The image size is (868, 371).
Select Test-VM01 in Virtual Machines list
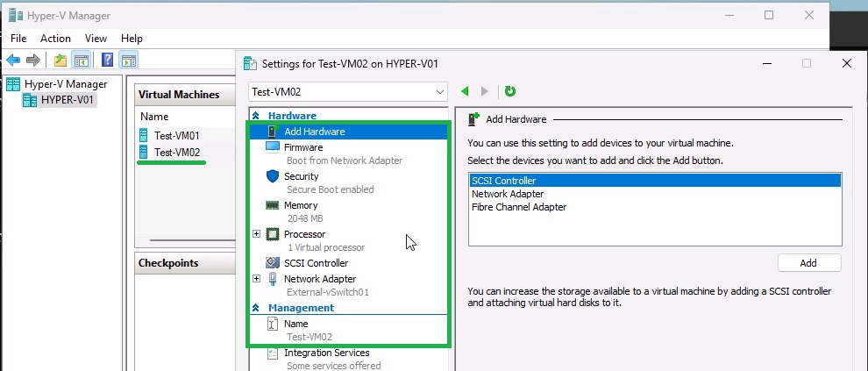coord(177,136)
